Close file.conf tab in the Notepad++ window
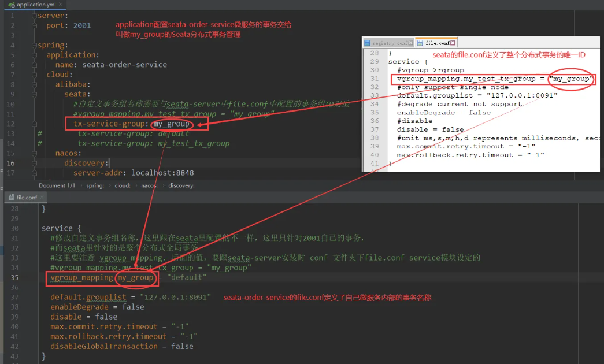This screenshot has height=364, width=604. [453, 43]
